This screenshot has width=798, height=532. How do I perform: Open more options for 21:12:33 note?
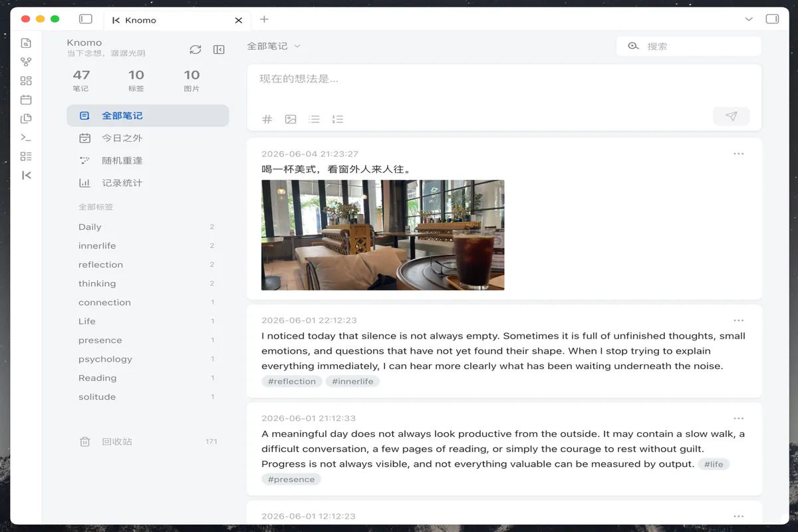739,418
